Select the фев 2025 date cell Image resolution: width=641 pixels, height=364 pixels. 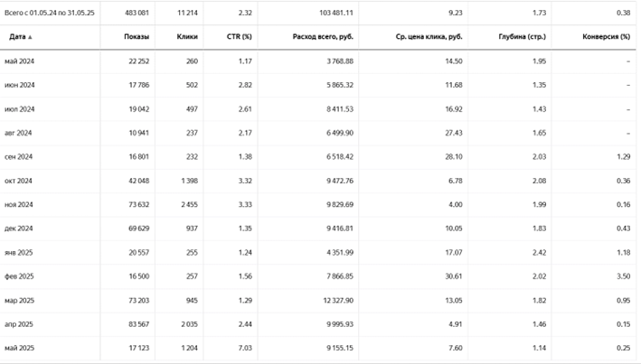[x=21, y=276]
